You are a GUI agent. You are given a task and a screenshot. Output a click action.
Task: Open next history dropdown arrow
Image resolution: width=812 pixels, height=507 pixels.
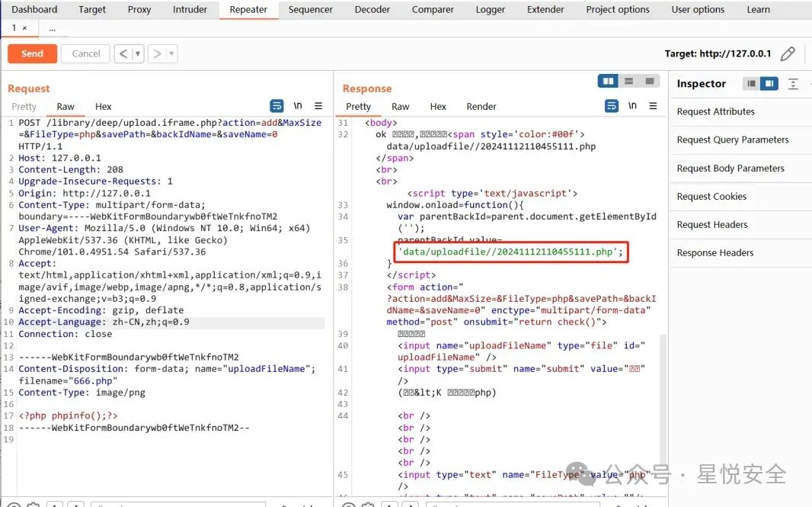point(171,53)
